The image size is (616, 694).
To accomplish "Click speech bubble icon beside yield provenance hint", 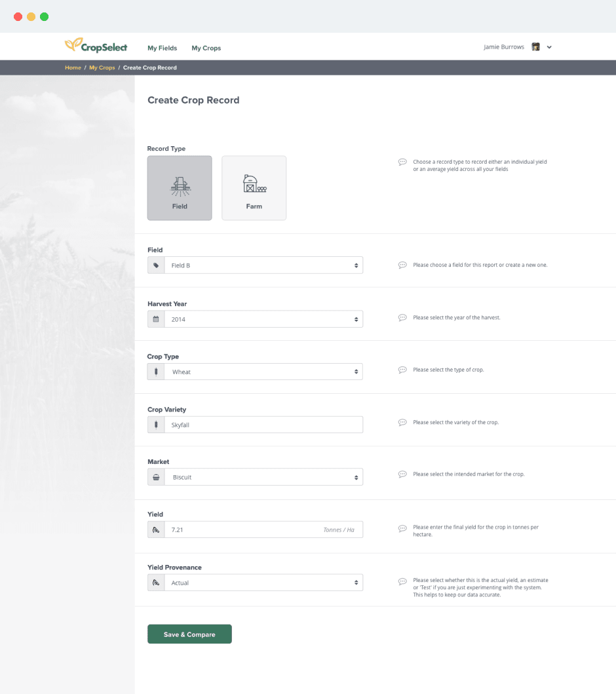I will (x=402, y=581).
